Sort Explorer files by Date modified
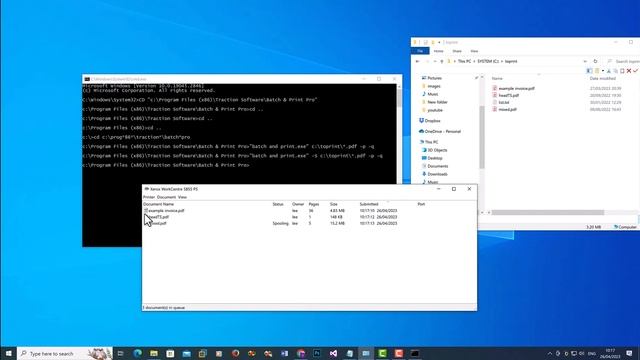The image size is (640, 360). [602, 78]
